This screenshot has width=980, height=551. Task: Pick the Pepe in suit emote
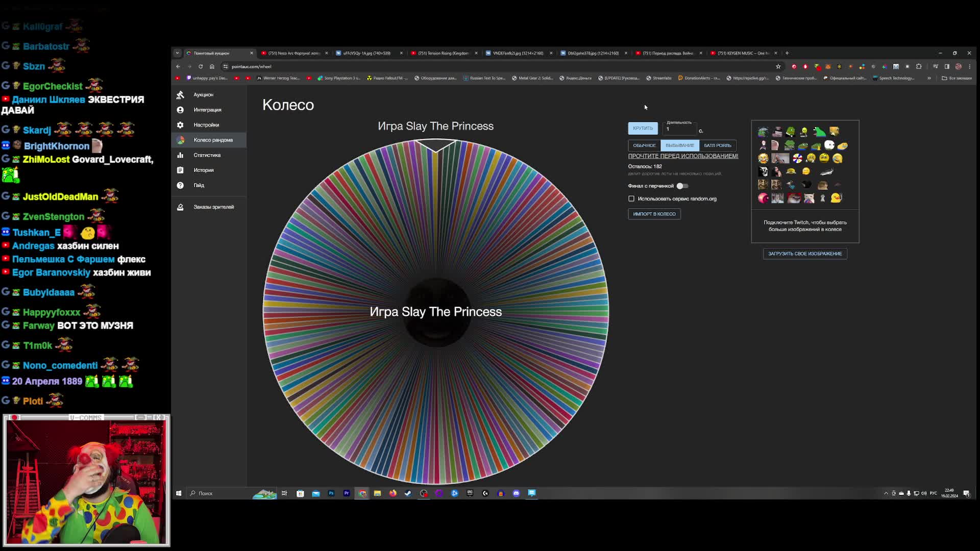(x=791, y=132)
